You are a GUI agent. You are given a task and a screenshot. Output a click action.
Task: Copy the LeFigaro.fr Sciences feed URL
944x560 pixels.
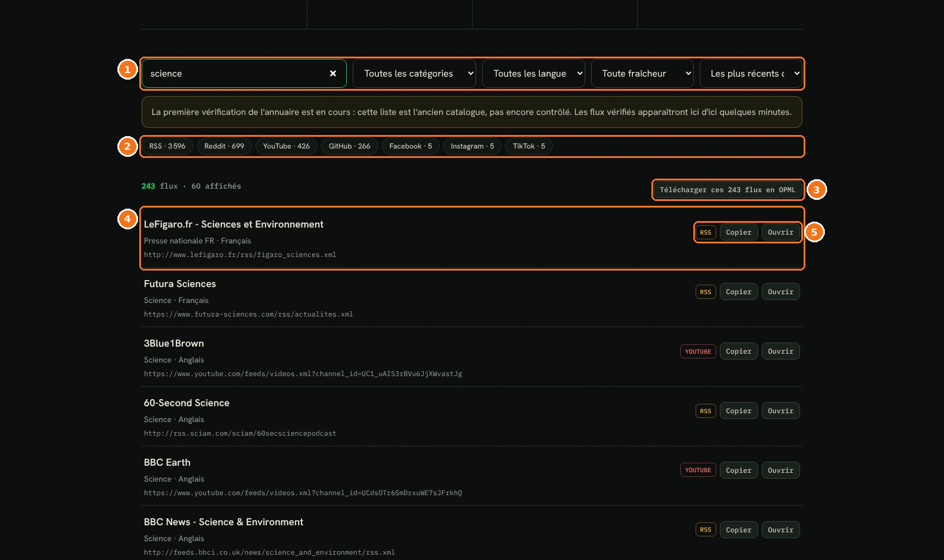739,232
